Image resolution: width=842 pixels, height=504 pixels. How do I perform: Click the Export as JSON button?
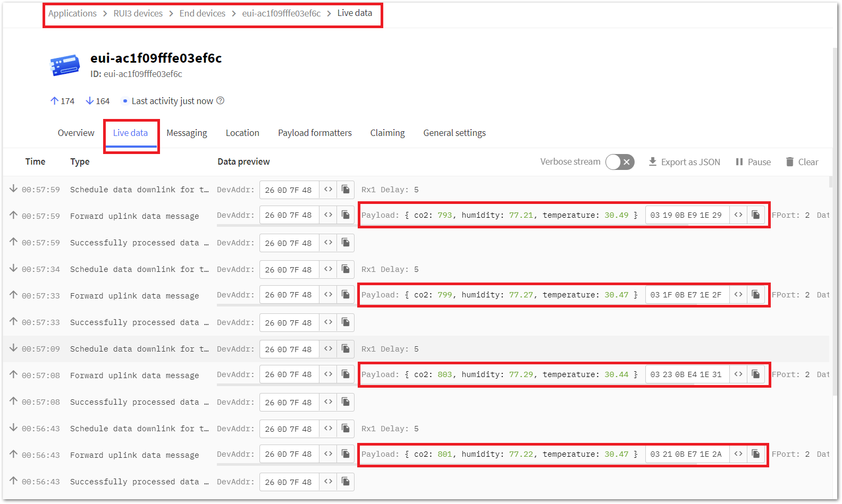coord(684,162)
